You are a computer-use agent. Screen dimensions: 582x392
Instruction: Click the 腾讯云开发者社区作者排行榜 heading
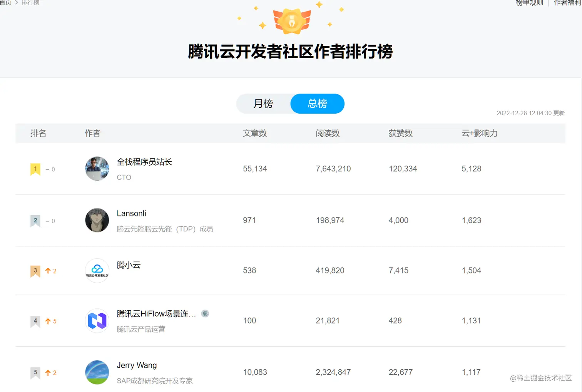coord(290,52)
